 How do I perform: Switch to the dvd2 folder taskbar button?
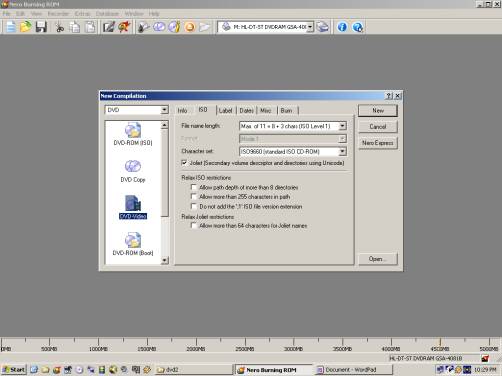click(x=194, y=370)
